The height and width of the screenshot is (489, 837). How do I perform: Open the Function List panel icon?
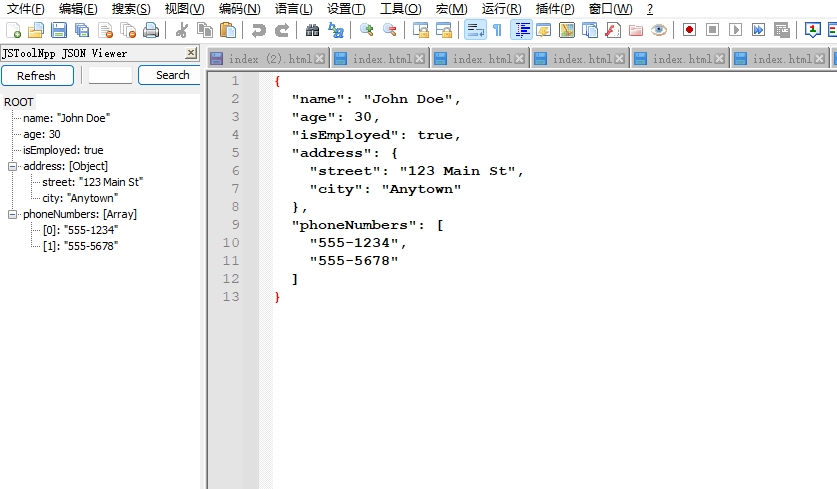tap(613, 30)
